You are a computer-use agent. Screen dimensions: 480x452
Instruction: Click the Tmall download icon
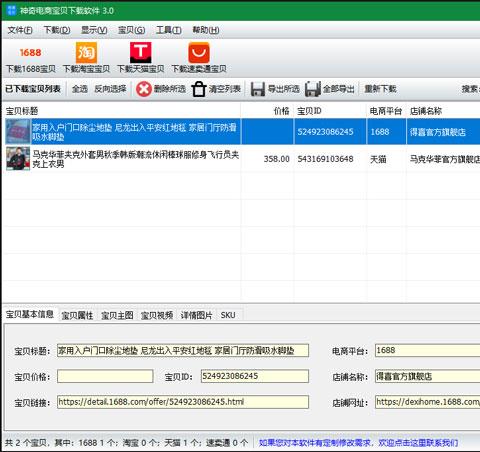tap(140, 52)
